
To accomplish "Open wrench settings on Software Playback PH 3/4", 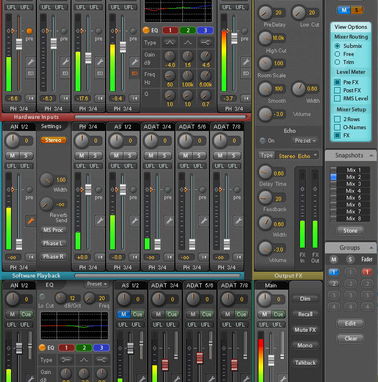I will click(100, 220).
